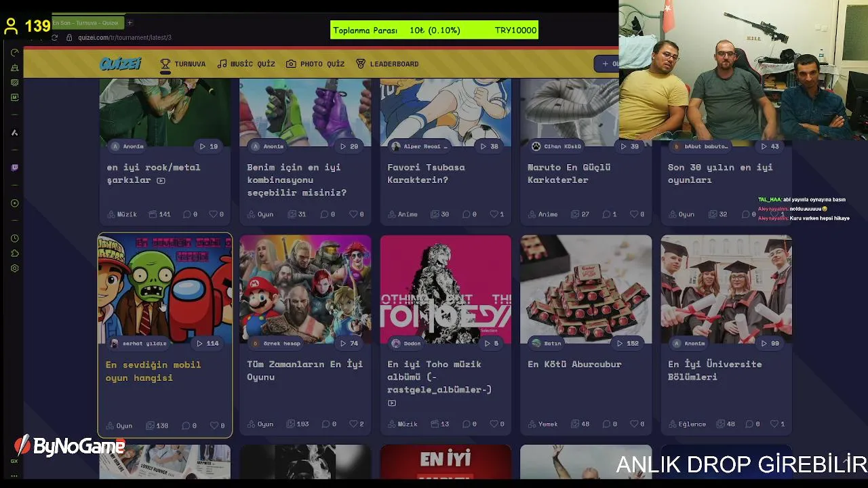
Task: Open the settings gear in browser sidebar
Action: pos(14,268)
